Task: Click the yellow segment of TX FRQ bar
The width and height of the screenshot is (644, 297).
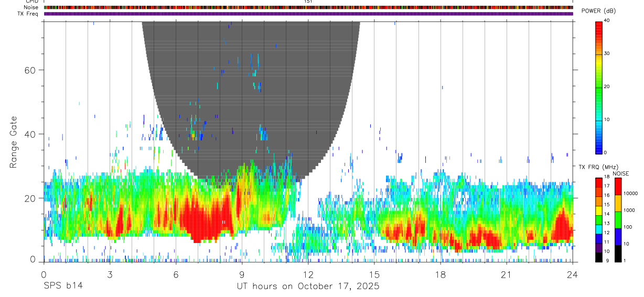Action: click(599, 211)
